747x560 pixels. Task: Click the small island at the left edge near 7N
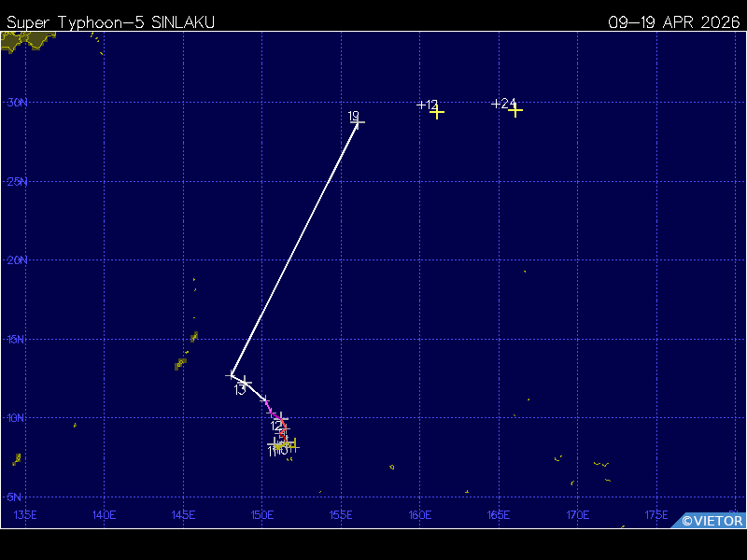pyautogui.click(x=17, y=459)
